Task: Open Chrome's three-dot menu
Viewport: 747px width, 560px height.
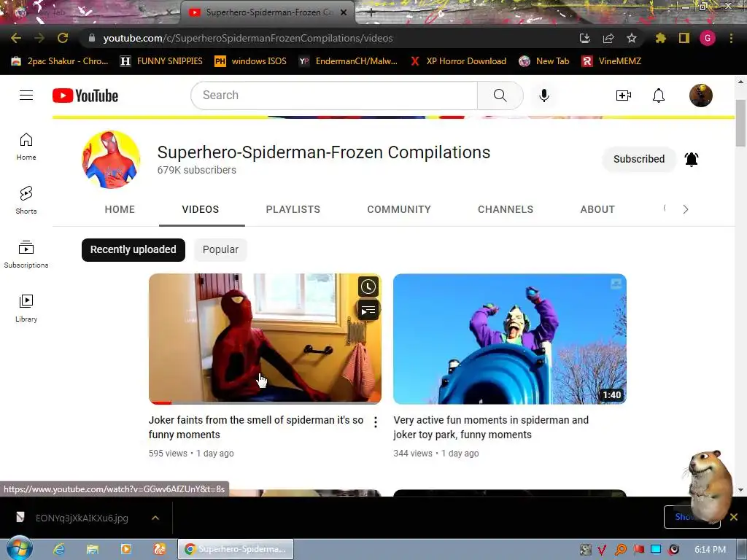Action: [731, 38]
